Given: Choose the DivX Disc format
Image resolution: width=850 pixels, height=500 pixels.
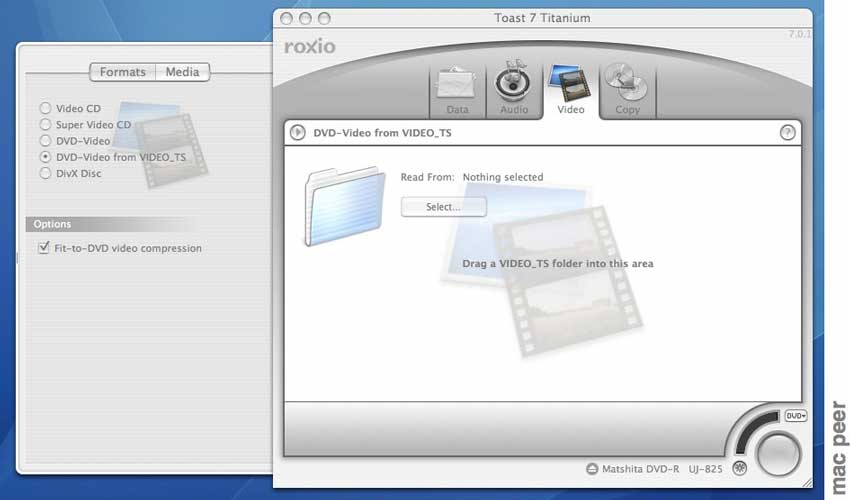Looking at the screenshot, I should coord(46,174).
